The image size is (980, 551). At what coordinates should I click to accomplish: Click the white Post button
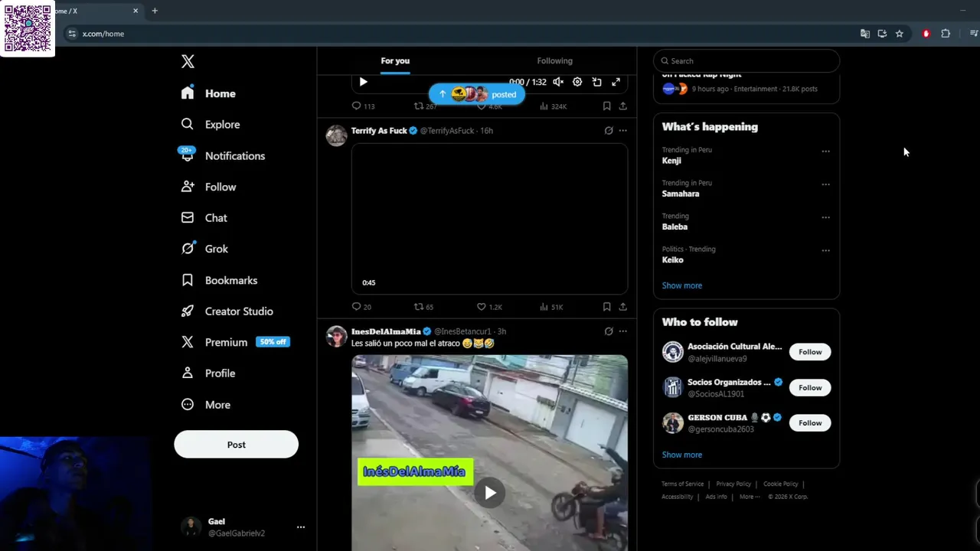click(x=236, y=445)
